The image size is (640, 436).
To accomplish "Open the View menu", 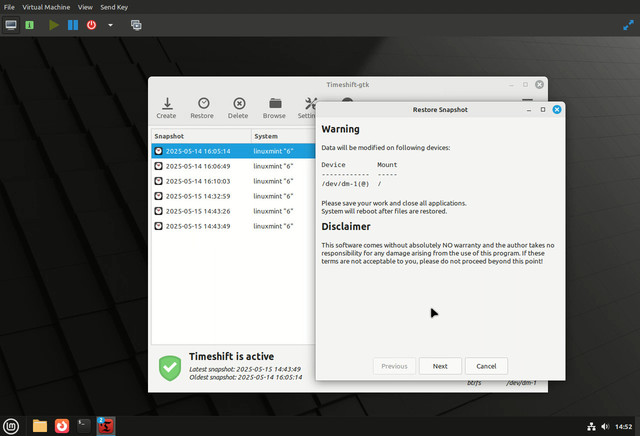I will point(85,7).
